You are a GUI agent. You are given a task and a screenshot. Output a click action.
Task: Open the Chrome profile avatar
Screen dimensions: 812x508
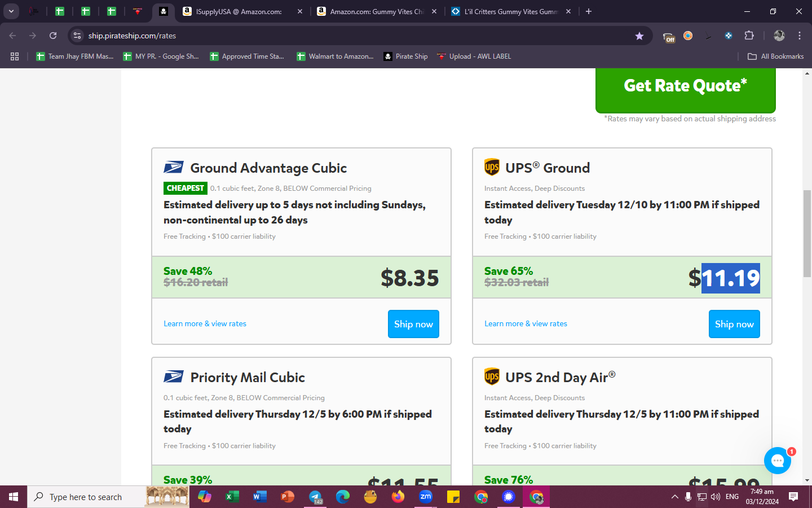pos(779,36)
